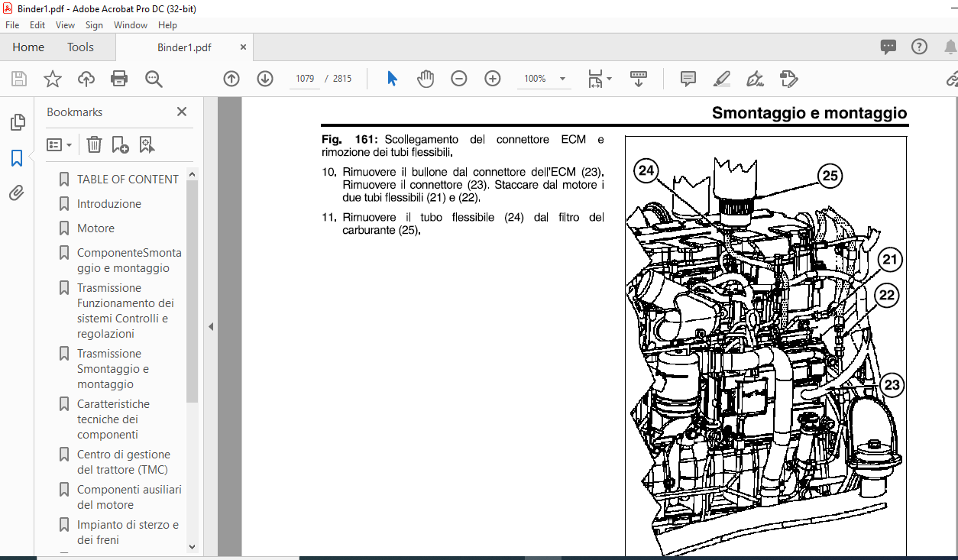Screen dimensions: 958x560
Task: Open the attachments paperclip panel
Action: 17,193
